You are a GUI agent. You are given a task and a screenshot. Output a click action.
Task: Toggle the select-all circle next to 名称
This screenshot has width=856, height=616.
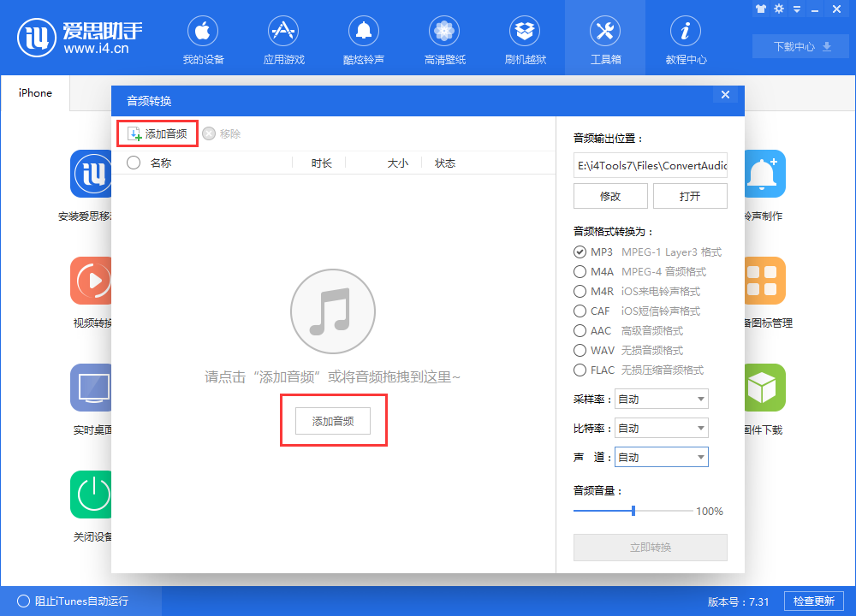pos(134,163)
